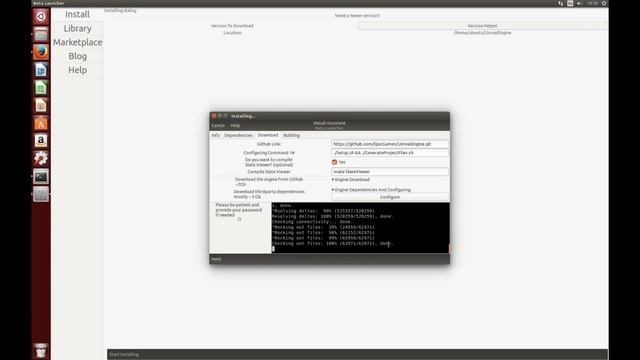Screen dimensions: 640x360
Task: Click the 'Version To Download' label
Action: click(232, 26)
